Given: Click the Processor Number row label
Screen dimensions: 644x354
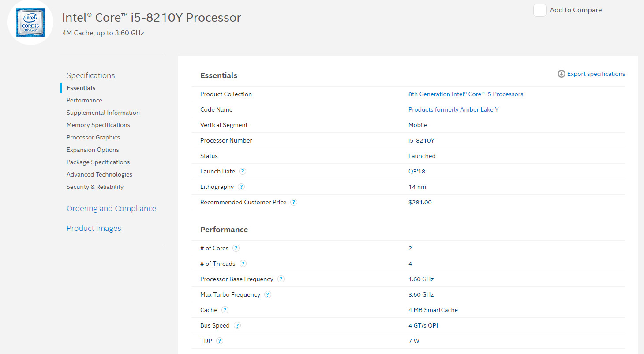Looking at the screenshot, I should tap(226, 140).
